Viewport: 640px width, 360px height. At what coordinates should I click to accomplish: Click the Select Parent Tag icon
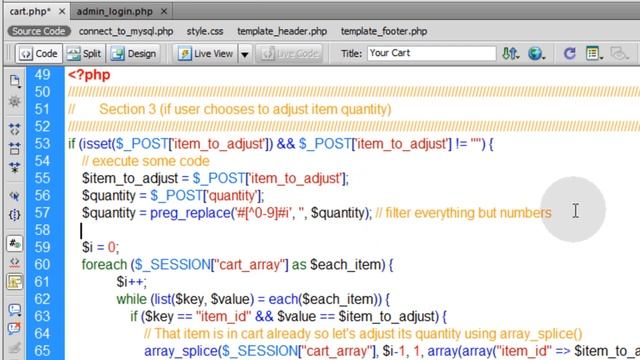[x=15, y=196]
